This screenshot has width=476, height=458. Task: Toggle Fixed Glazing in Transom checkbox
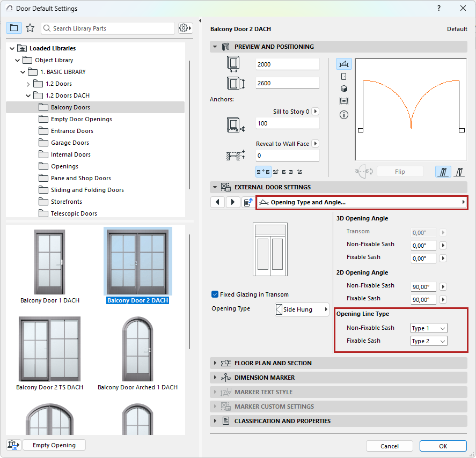click(215, 294)
